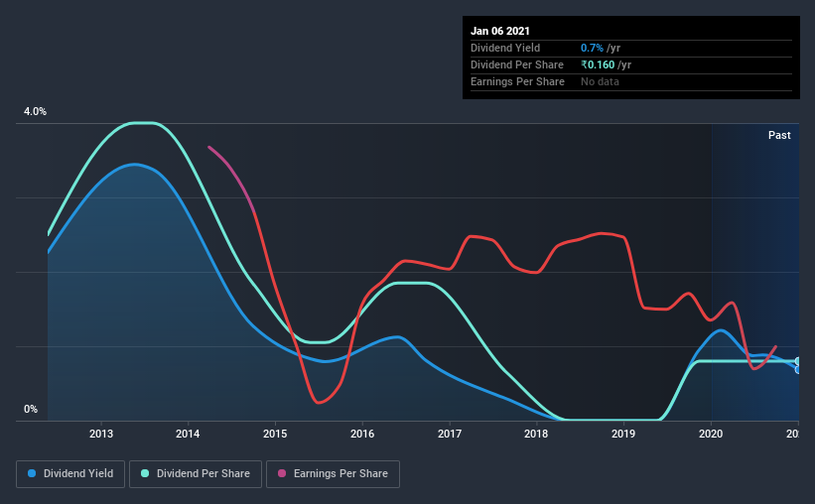Click the 0.7% dividend yield value
This screenshot has width=815, height=504.
(x=592, y=48)
